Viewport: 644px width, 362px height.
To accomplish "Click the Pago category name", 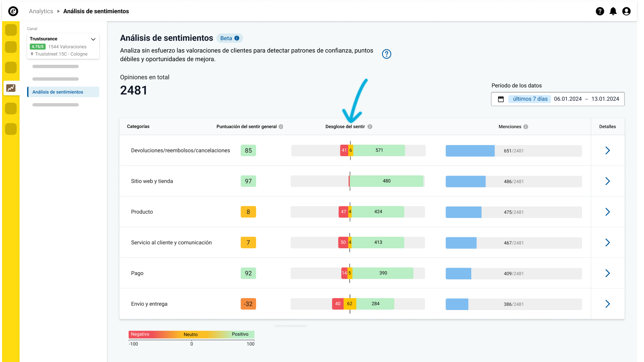I will [x=137, y=273].
